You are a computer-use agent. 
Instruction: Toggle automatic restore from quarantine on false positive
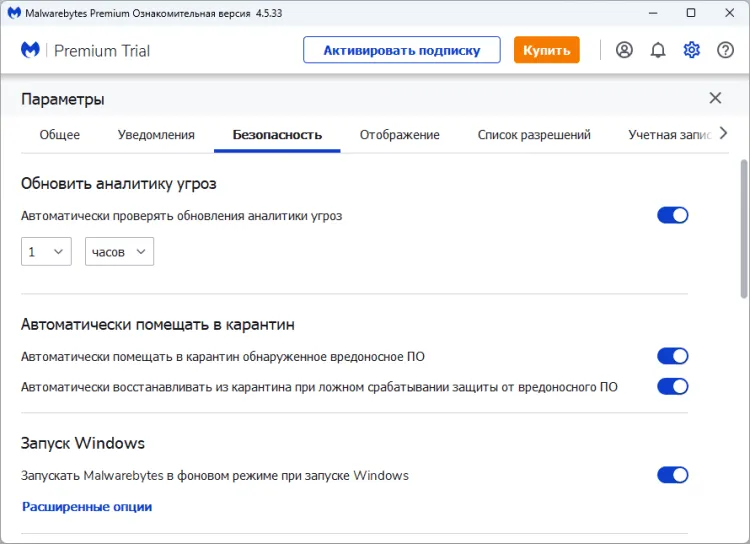(672, 386)
